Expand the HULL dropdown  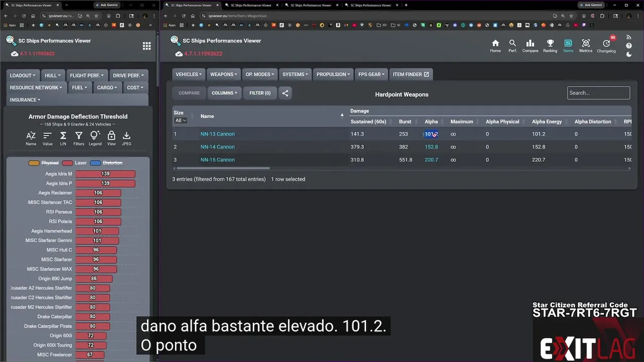click(x=52, y=75)
